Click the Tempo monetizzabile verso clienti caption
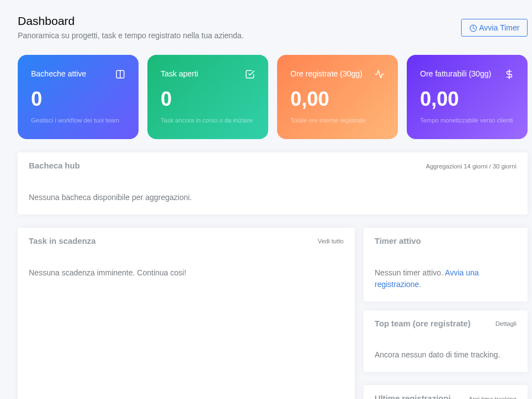This screenshot has height=399, width=532. 466,120
